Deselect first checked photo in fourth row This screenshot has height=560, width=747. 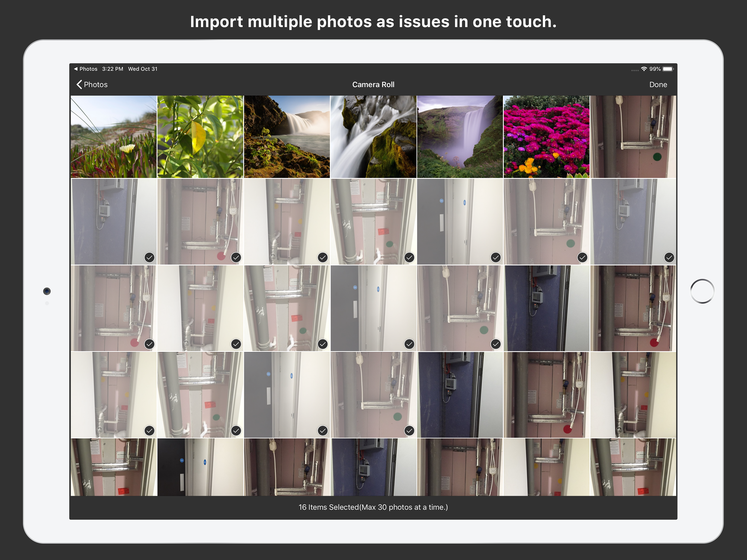coord(114,395)
